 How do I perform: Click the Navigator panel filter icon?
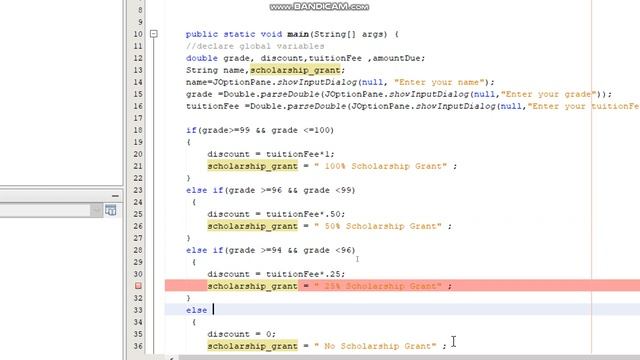(x=111, y=210)
